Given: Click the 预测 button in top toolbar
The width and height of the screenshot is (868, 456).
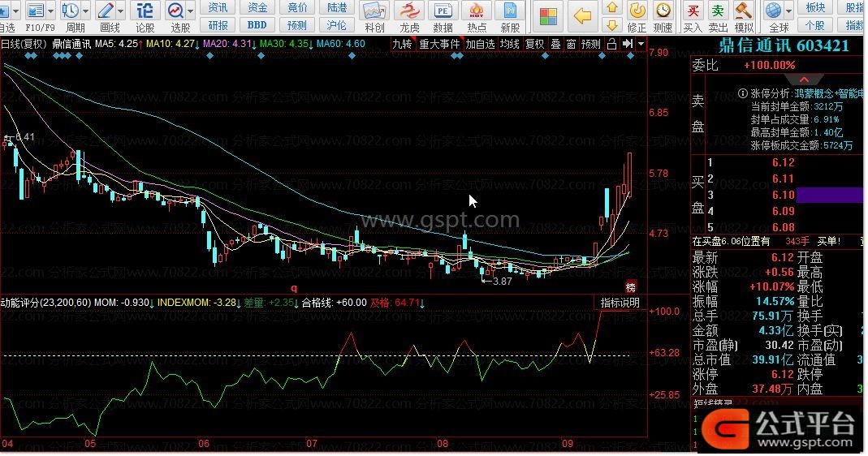Looking at the screenshot, I should [x=297, y=25].
